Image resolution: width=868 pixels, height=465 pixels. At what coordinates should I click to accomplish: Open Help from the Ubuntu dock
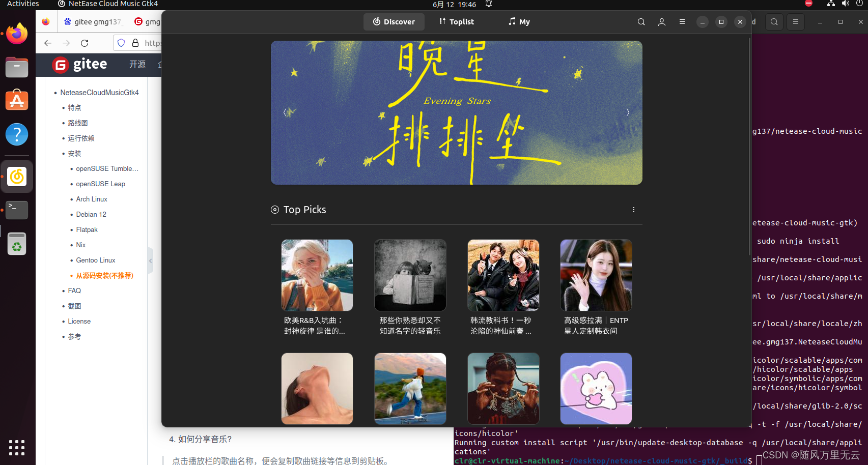[17, 134]
